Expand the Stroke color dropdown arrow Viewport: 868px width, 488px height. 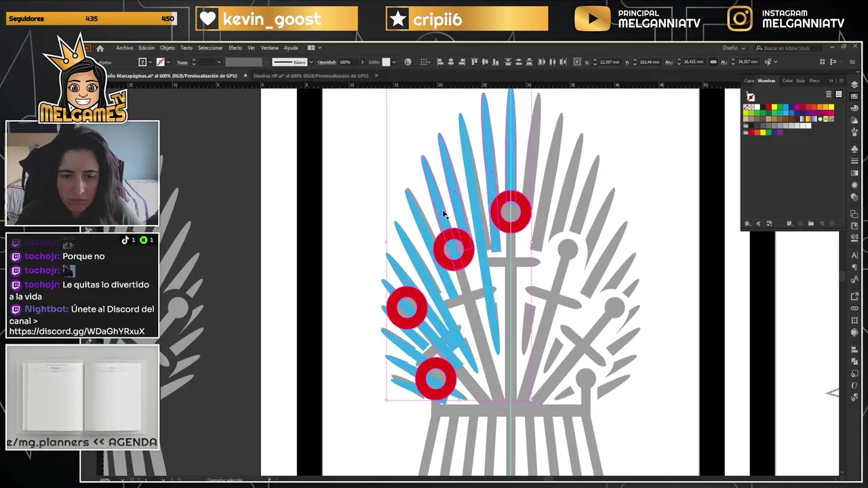pyautogui.click(x=168, y=62)
